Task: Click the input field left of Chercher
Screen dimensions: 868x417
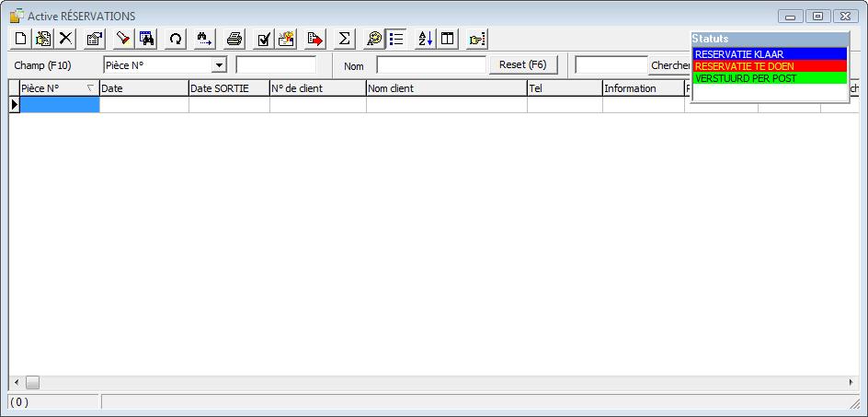Action: pyautogui.click(x=611, y=64)
